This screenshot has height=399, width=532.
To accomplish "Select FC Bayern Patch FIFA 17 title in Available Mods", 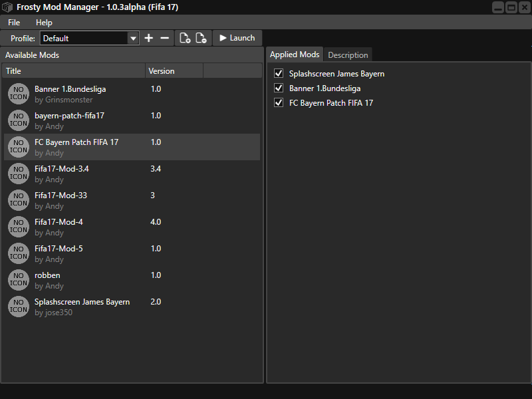I will (76, 142).
